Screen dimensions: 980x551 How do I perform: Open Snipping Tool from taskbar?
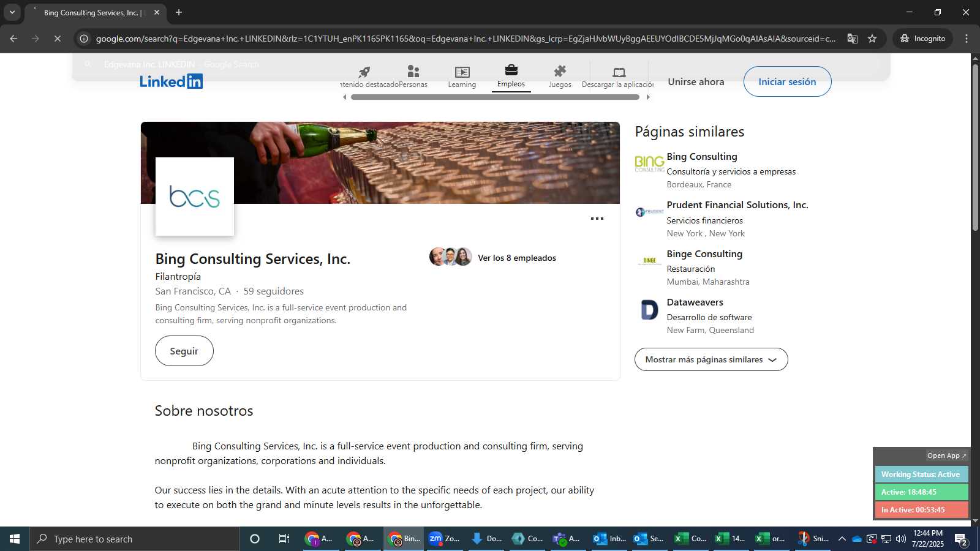pyautogui.click(x=813, y=539)
